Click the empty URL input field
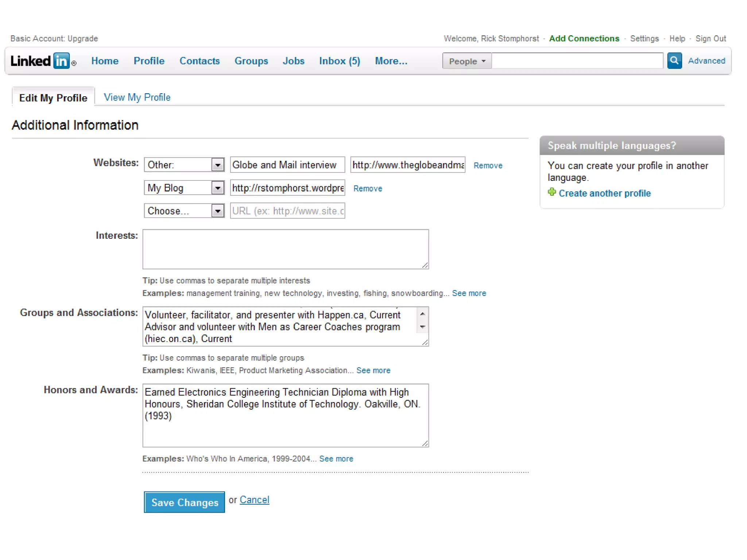The height and width of the screenshot is (560, 747). pyautogui.click(x=287, y=211)
